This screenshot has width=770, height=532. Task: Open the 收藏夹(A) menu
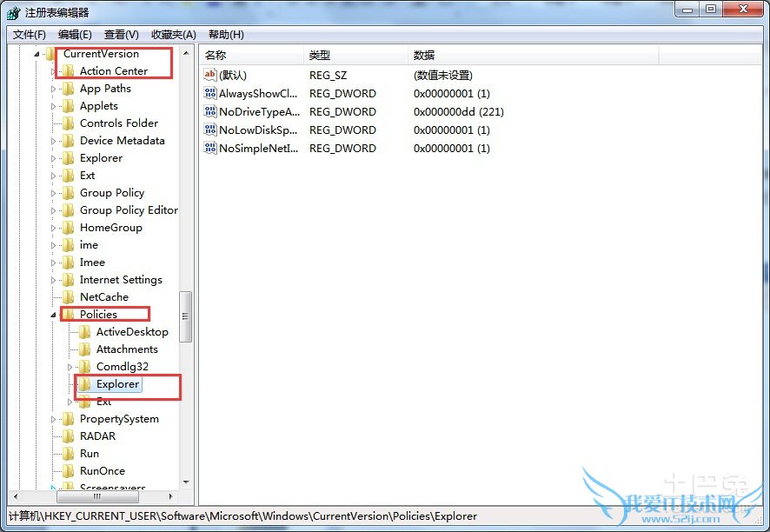[x=174, y=35]
